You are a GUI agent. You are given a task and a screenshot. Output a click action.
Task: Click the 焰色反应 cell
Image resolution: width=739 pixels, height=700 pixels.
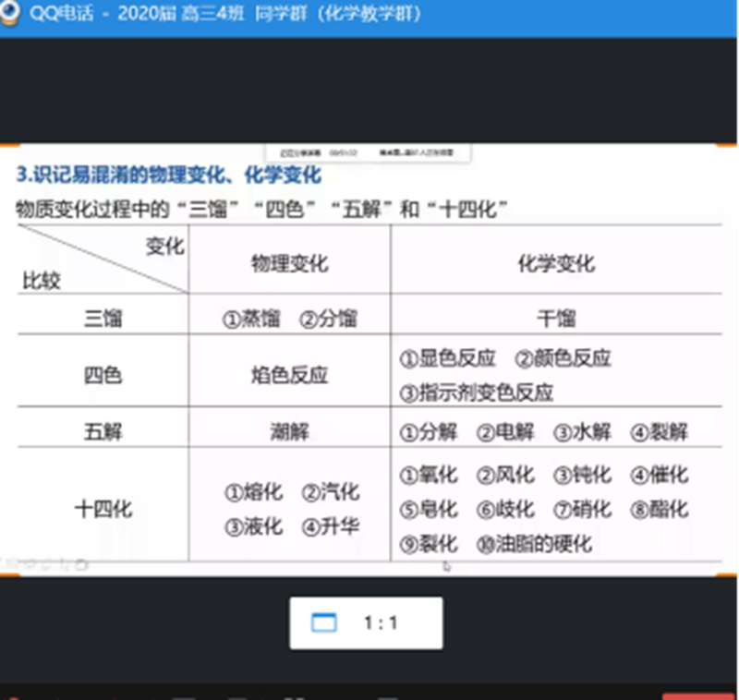tap(289, 376)
